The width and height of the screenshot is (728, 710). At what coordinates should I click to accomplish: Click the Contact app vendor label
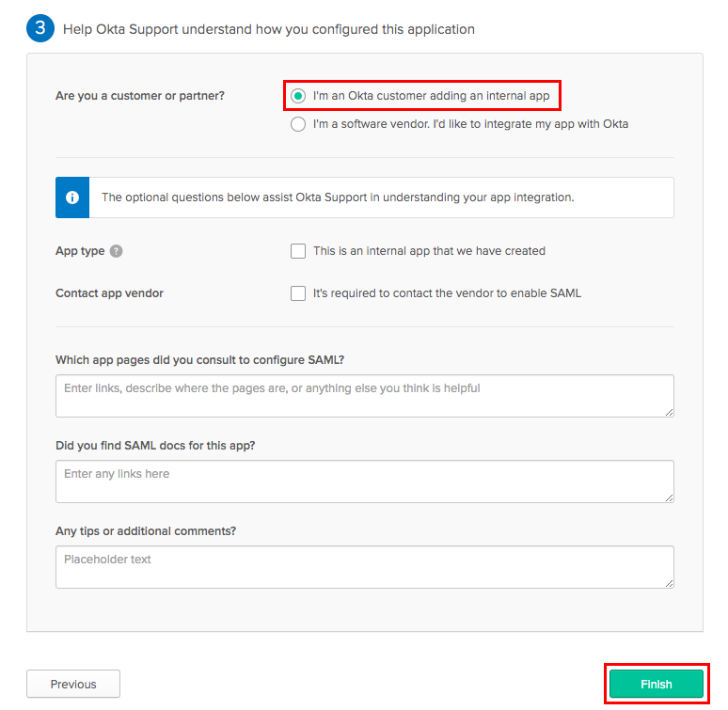pos(109,293)
